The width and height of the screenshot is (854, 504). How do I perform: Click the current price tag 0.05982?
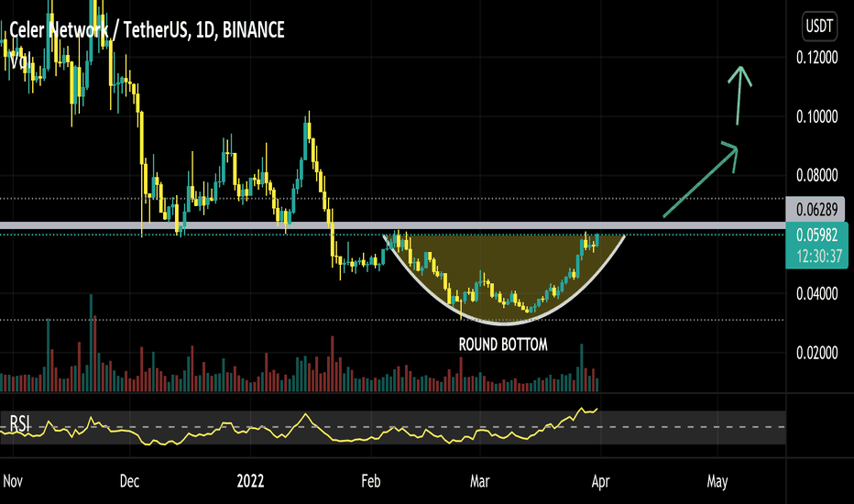click(x=816, y=235)
